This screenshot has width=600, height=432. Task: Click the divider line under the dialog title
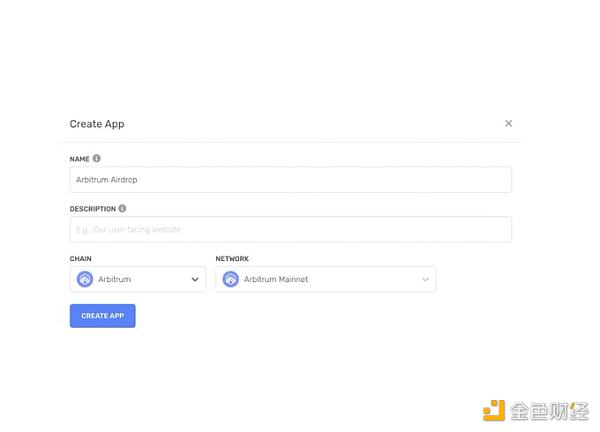coord(290,142)
